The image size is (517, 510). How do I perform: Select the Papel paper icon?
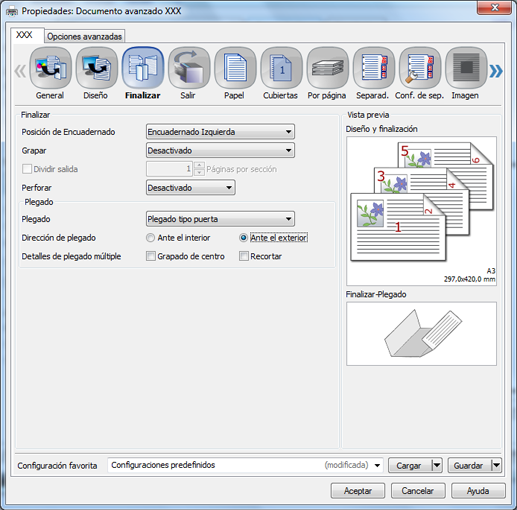(235, 68)
